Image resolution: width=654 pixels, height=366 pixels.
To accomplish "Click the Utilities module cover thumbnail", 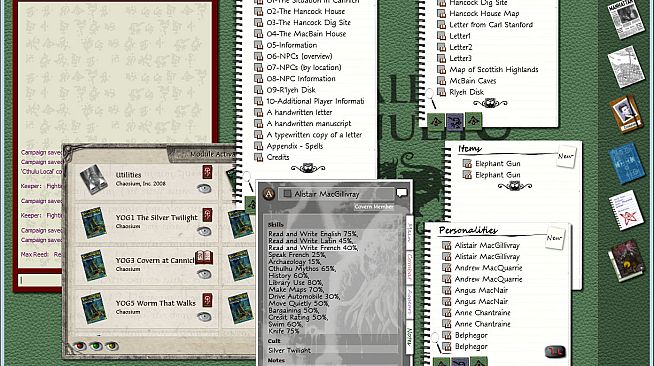I will (x=93, y=180).
